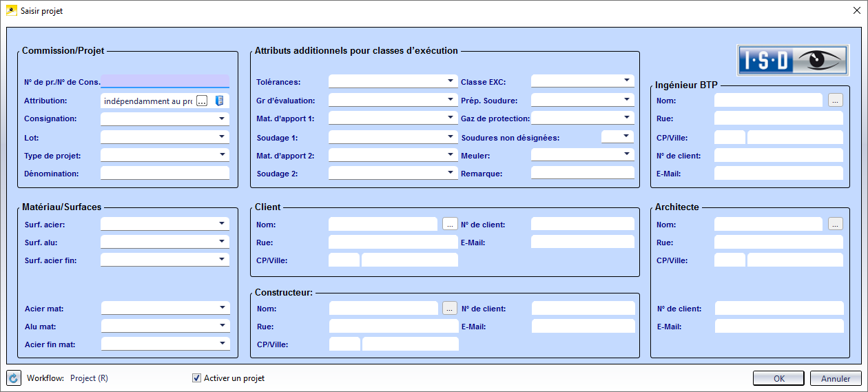Click the Client postal code field
The height and width of the screenshot is (392, 868).
click(x=344, y=260)
